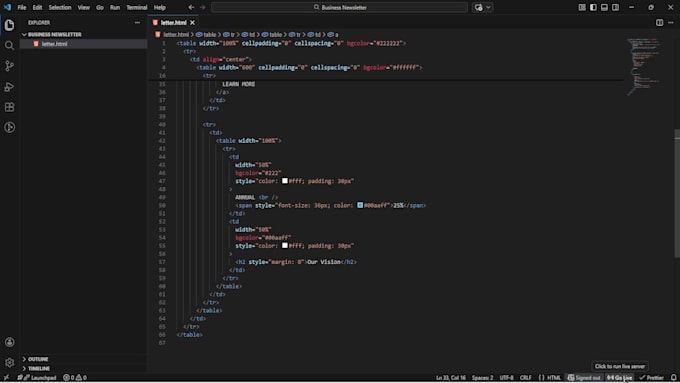The height and width of the screenshot is (383, 680).
Task: Click letter.html in the breadcrumb bar
Action: (x=172, y=35)
